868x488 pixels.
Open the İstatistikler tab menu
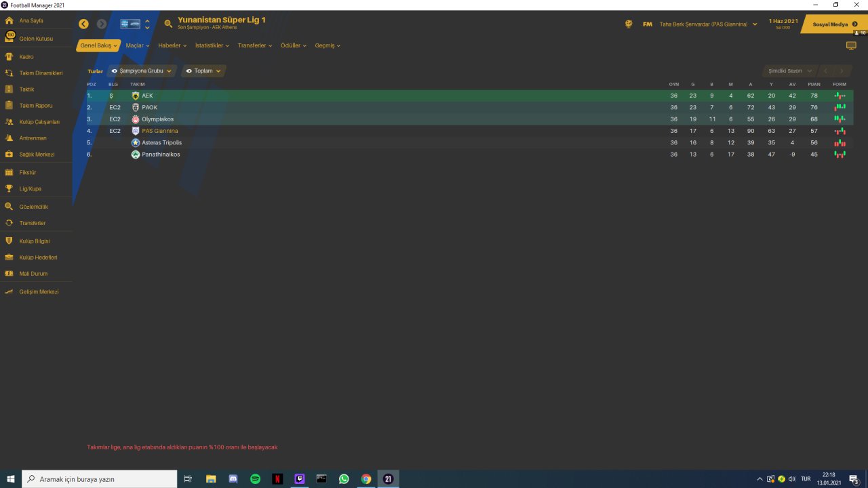coord(212,45)
